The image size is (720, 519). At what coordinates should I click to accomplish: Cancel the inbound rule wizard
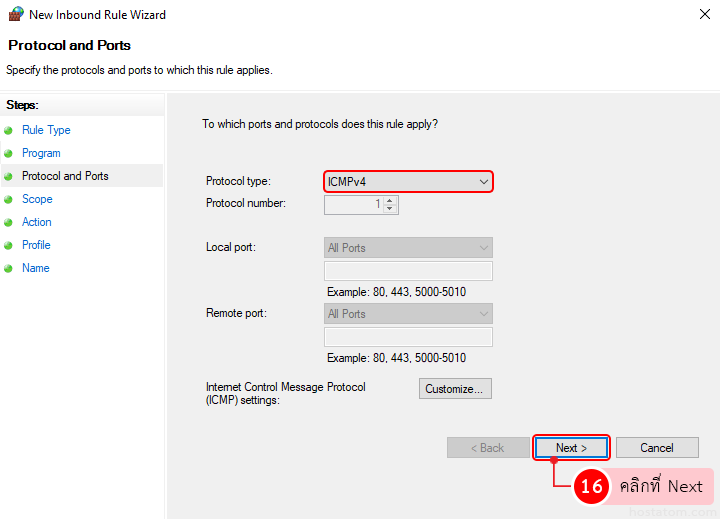click(657, 448)
